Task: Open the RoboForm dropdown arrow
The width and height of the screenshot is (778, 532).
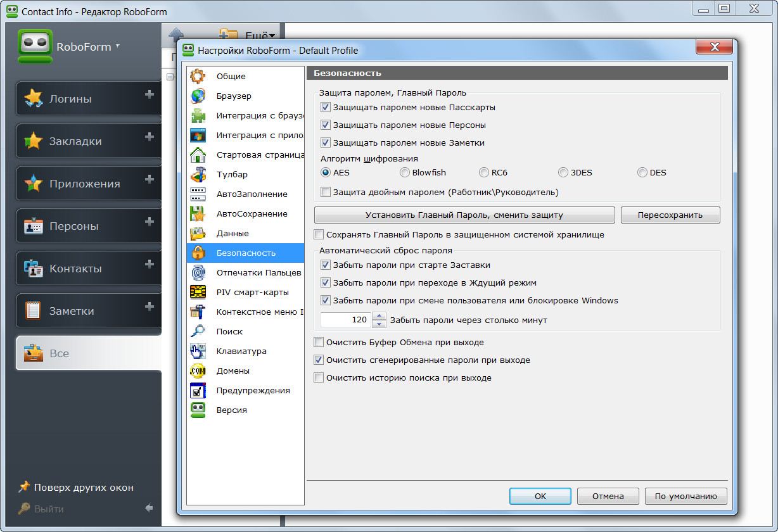Action: [117, 46]
